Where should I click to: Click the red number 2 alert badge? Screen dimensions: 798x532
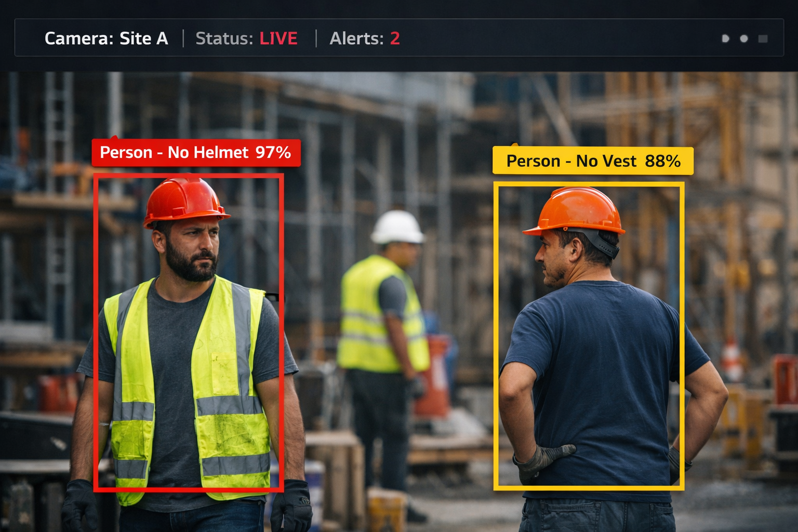pyautogui.click(x=395, y=38)
